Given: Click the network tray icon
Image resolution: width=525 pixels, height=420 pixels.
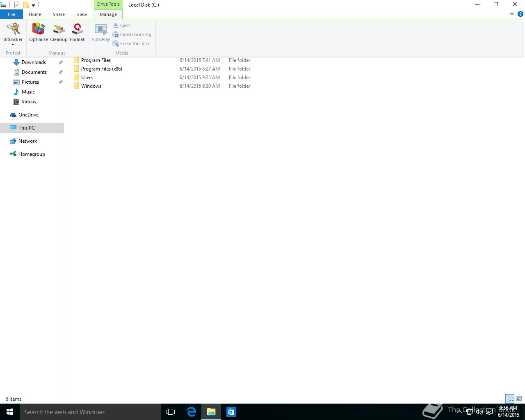Looking at the screenshot, I should (x=470, y=412).
